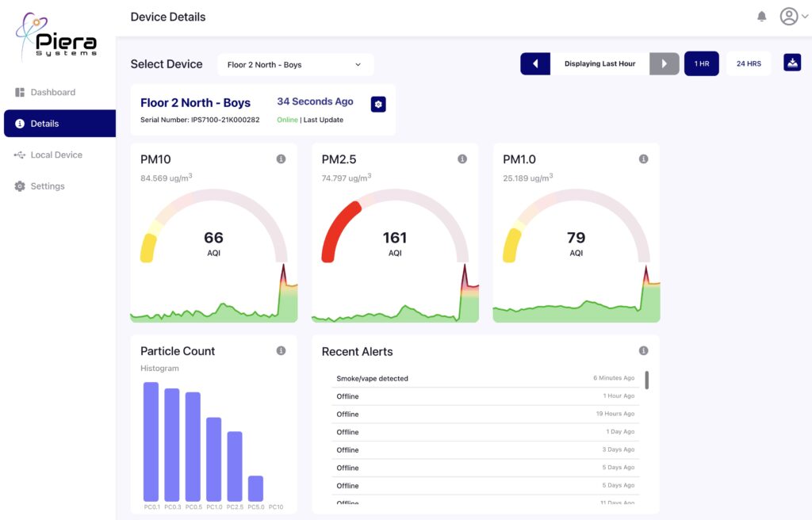This screenshot has height=520, width=812.
Task: Expand the user account chevron menu
Action: 805,16
